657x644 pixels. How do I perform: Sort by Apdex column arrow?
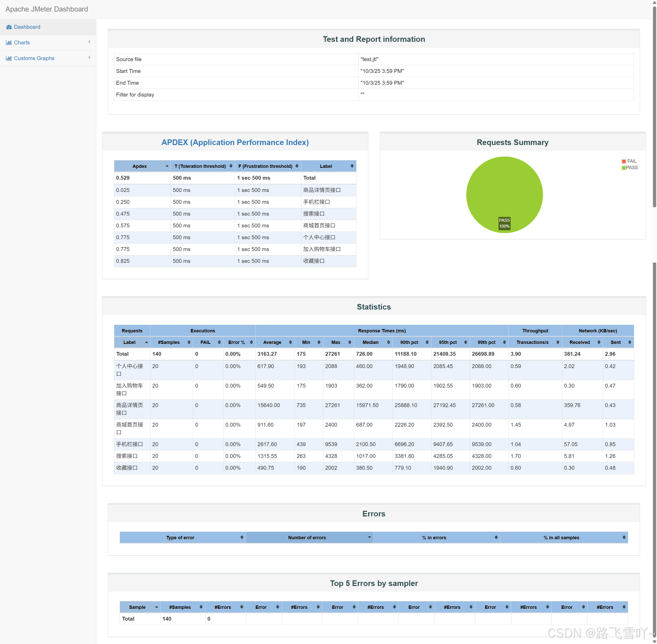coord(167,166)
